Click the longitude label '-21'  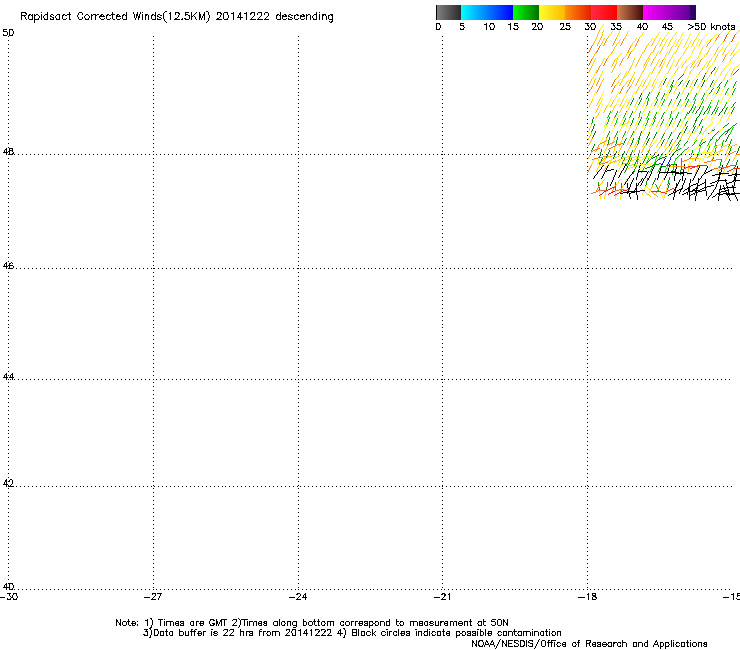[x=443, y=597]
